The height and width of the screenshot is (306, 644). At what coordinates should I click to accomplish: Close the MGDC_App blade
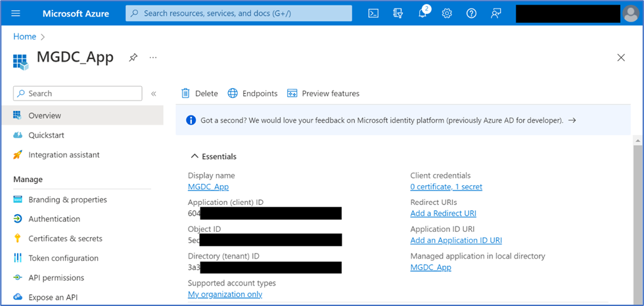(621, 57)
